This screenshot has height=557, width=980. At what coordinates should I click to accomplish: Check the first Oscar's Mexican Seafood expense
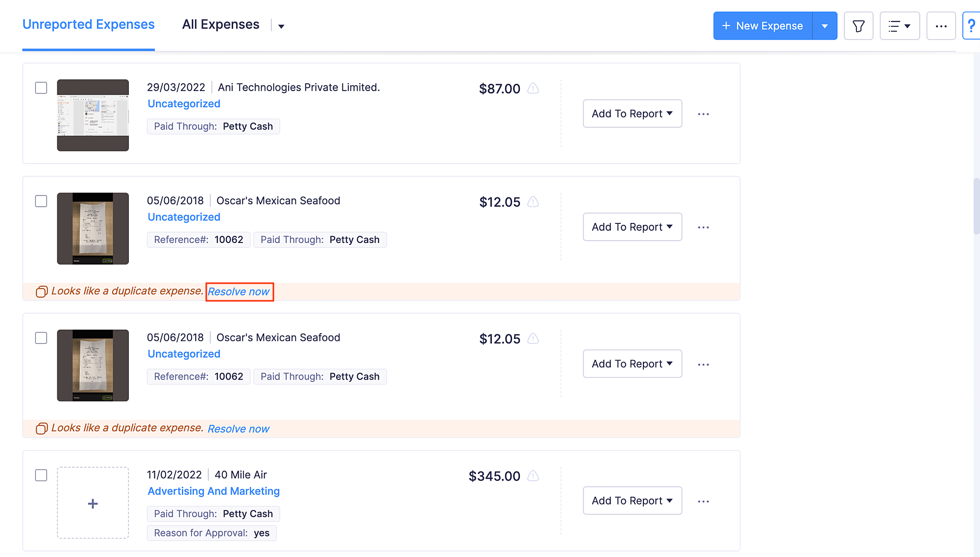pos(41,201)
